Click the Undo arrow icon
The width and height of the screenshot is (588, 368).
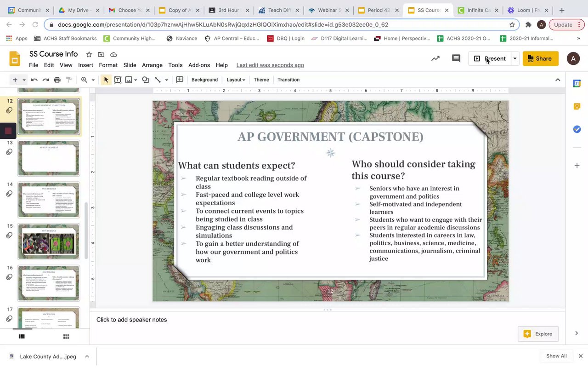(34, 80)
